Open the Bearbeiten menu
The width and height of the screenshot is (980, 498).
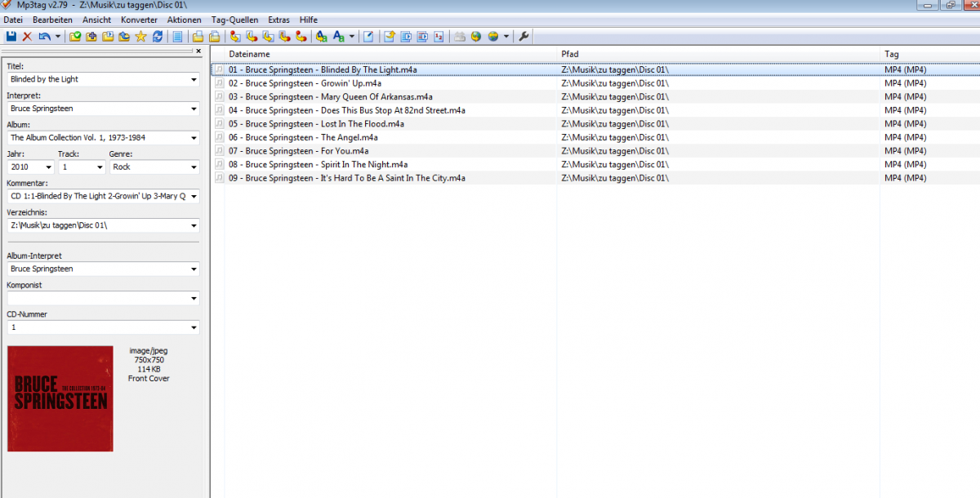(52, 20)
